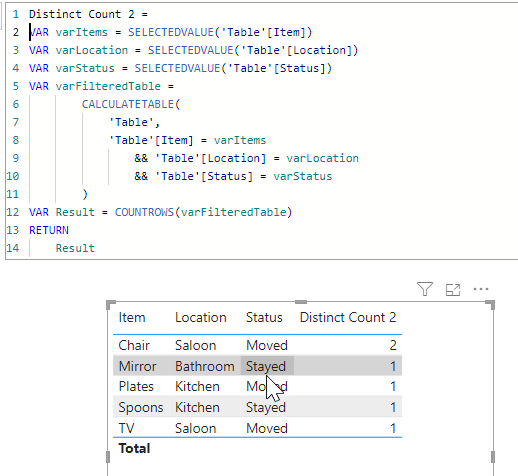Screen dimensions: 518x476
Task: Sort by the Item column header
Action: 132,317
